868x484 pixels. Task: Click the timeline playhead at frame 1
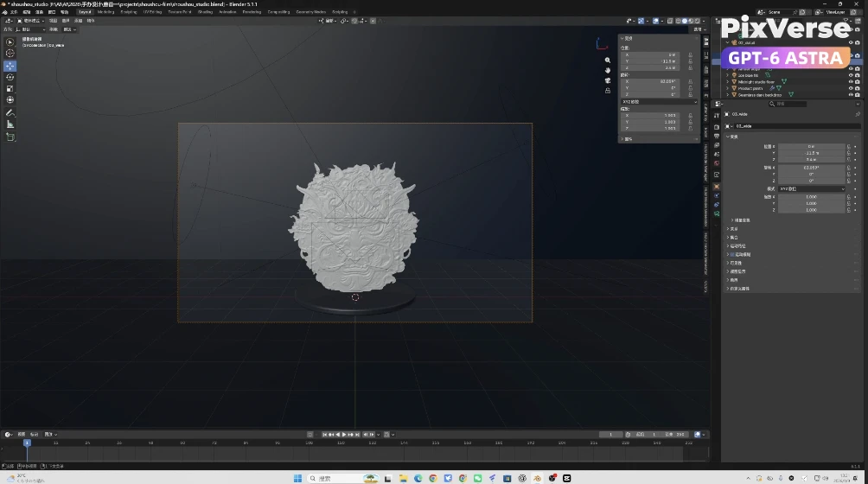pyautogui.click(x=27, y=443)
